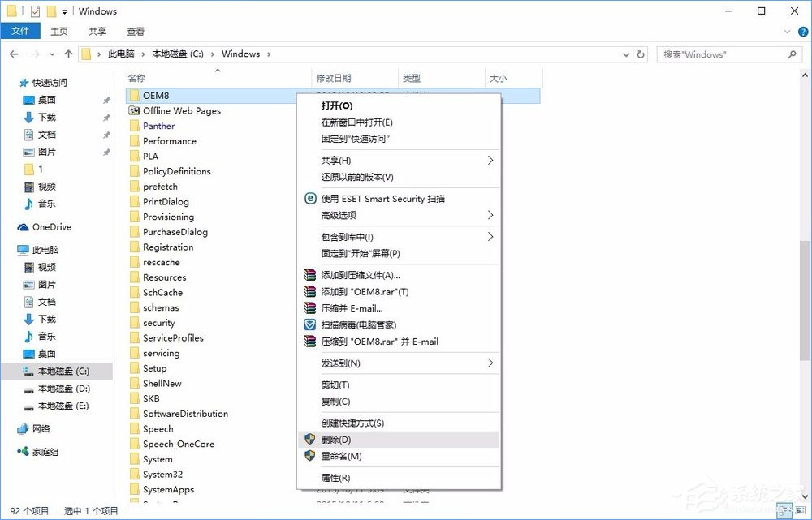This screenshot has width=812, height=520.
Task: Switch to the 查看 ribbon tab
Action: (136, 31)
